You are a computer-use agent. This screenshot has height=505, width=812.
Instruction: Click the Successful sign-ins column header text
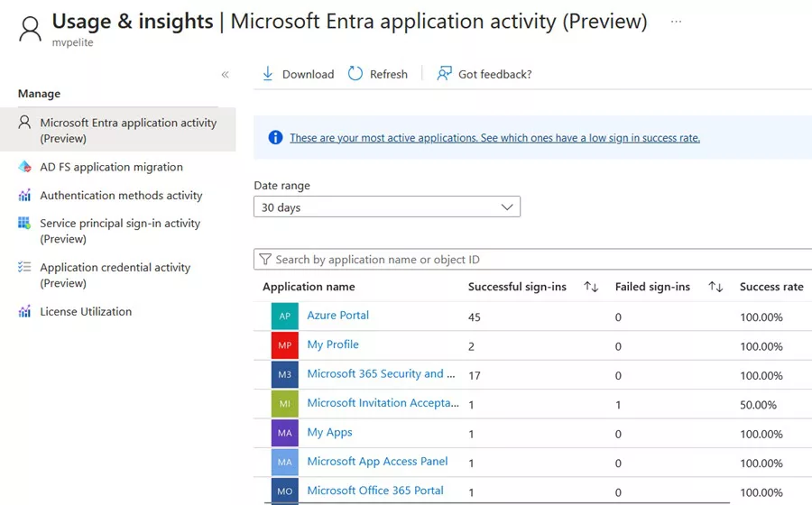click(517, 287)
